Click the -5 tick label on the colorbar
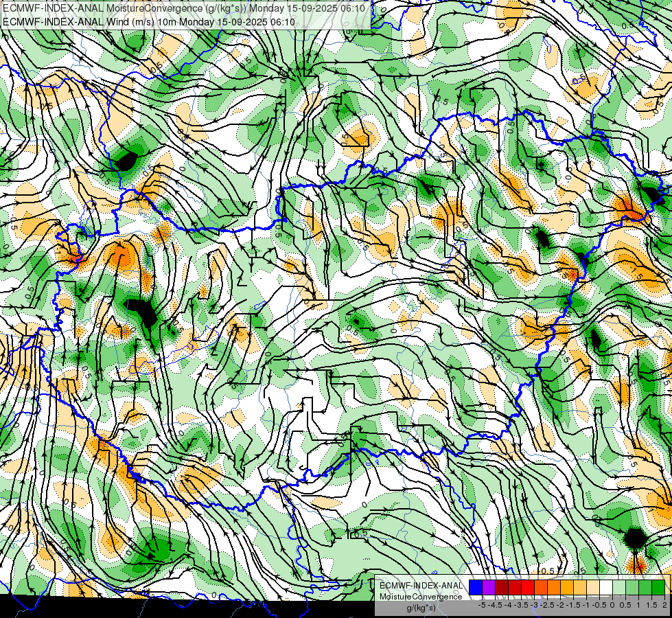Image resolution: width=672 pixels, height=618 pixels. [482, 605]
